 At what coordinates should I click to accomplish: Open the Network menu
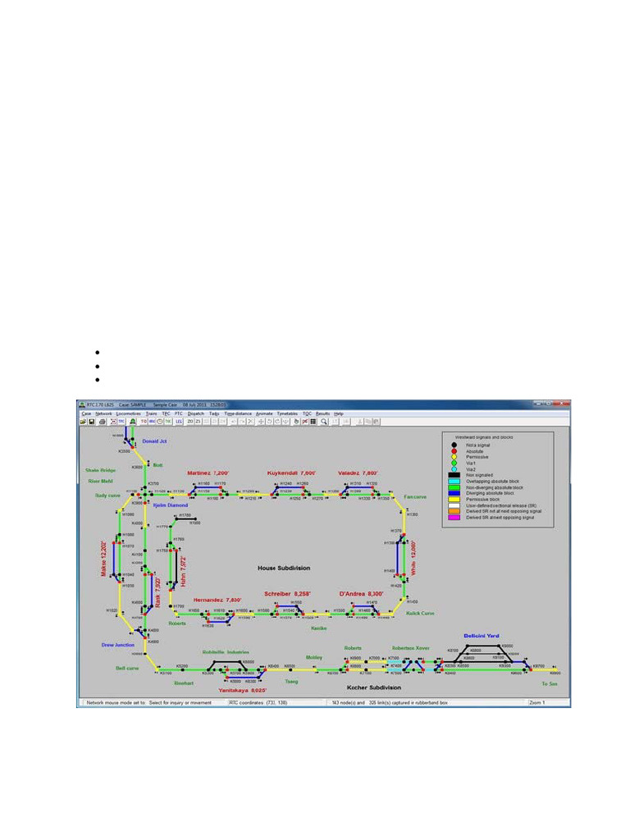click(x=103, y=413)
